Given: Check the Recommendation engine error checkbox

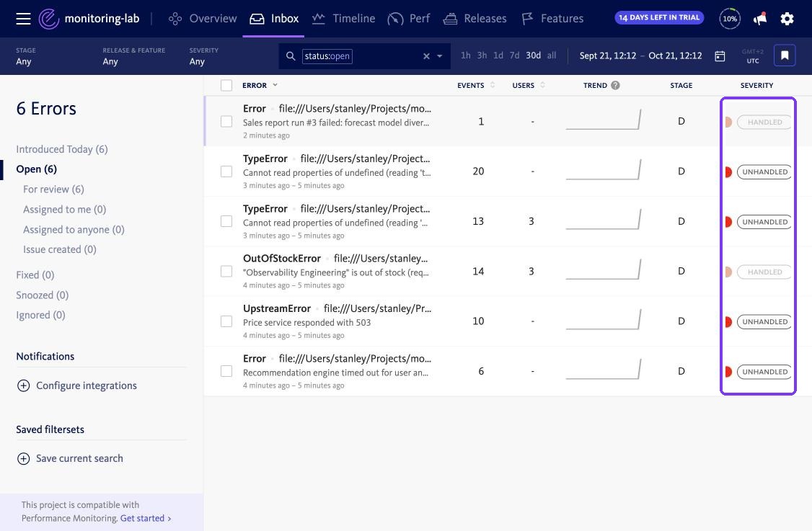Looking at the screenshot, I should click(226, 371).
